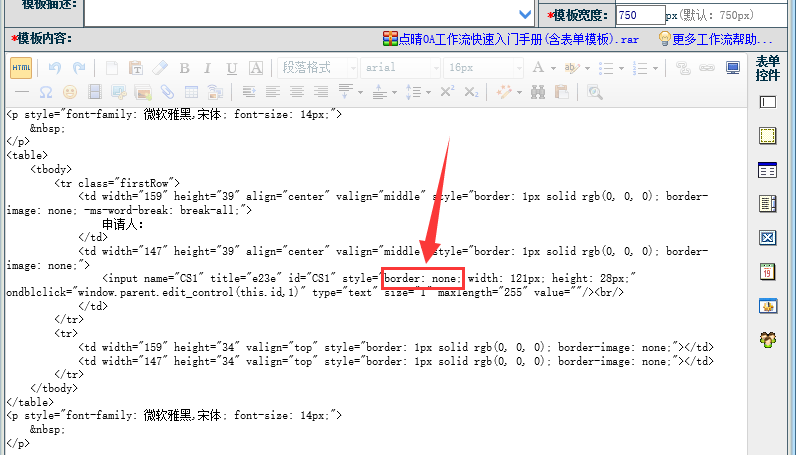This screenshot has width=798, height=455.
Task: Toggle underline formatting
Action: (x=232, y=68)
